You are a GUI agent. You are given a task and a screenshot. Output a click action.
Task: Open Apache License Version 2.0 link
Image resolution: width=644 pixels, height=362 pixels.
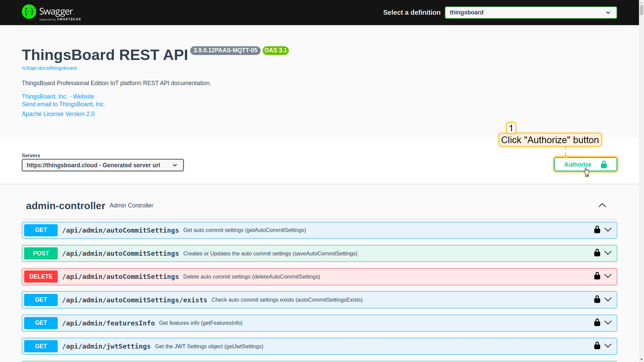(x=58, y=114)
